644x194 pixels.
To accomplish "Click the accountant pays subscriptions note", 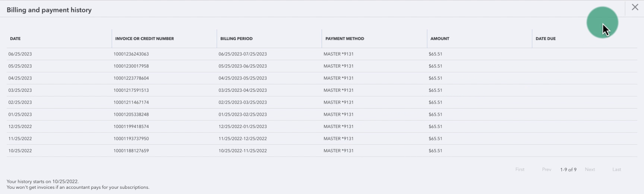I will pyautogui.click(x=78, y=187).
